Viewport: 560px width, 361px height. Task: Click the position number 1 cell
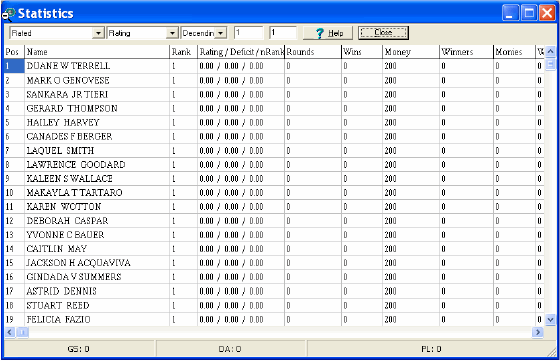(14, 66)
